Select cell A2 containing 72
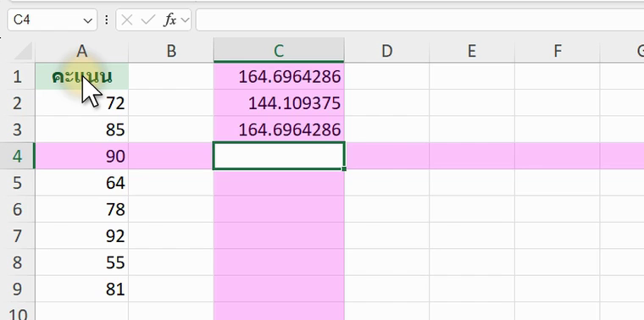Screen dimensions: 644x320 (81, 103)
